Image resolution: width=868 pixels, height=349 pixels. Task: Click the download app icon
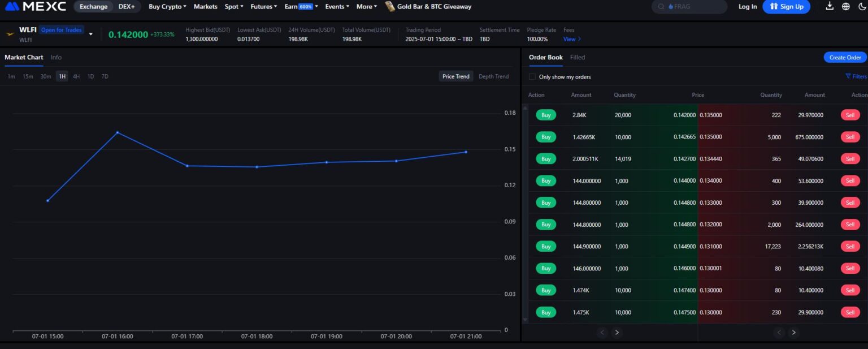pyautogui.click(x=830, y=7)
